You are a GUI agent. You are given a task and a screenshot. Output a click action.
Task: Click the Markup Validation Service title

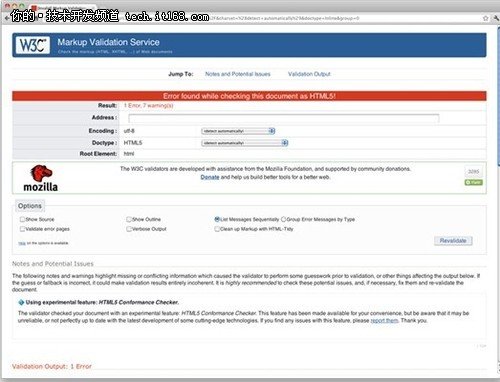pyautogui.click(x=108, y=42)
